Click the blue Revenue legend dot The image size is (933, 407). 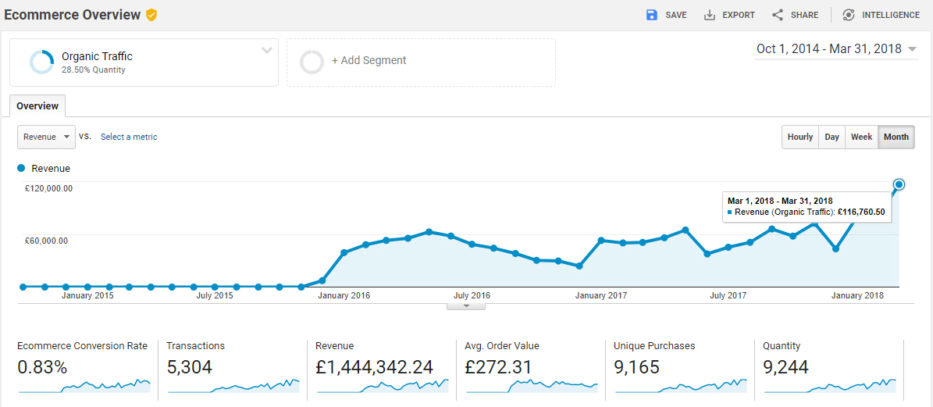(x=22, y=168)
